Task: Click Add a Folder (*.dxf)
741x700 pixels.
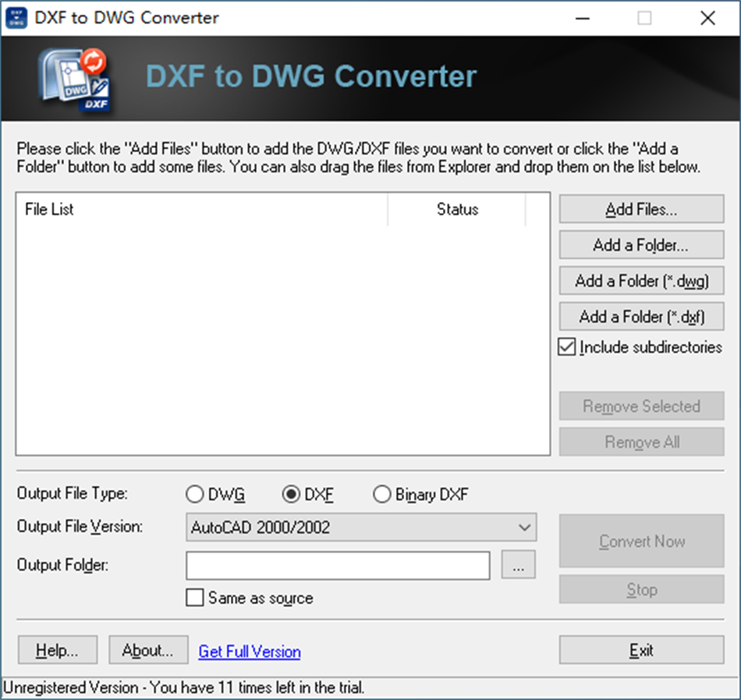Action: tap(641, 316)
